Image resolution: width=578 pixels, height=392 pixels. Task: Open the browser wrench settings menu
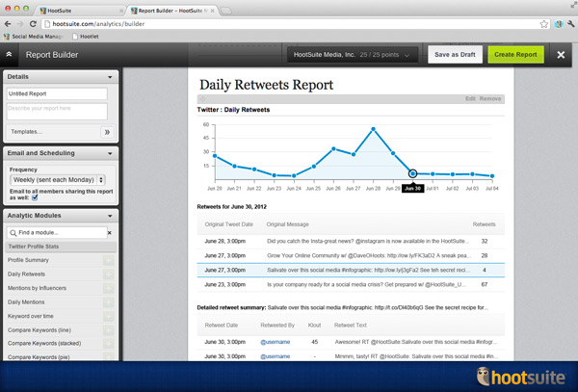click(571, 24)
